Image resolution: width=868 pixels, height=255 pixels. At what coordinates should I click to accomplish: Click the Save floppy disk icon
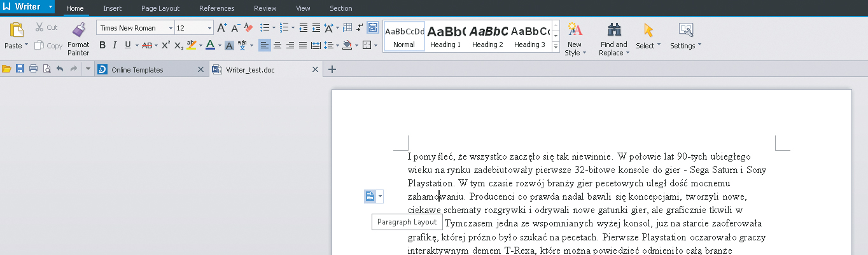point(20,69)
